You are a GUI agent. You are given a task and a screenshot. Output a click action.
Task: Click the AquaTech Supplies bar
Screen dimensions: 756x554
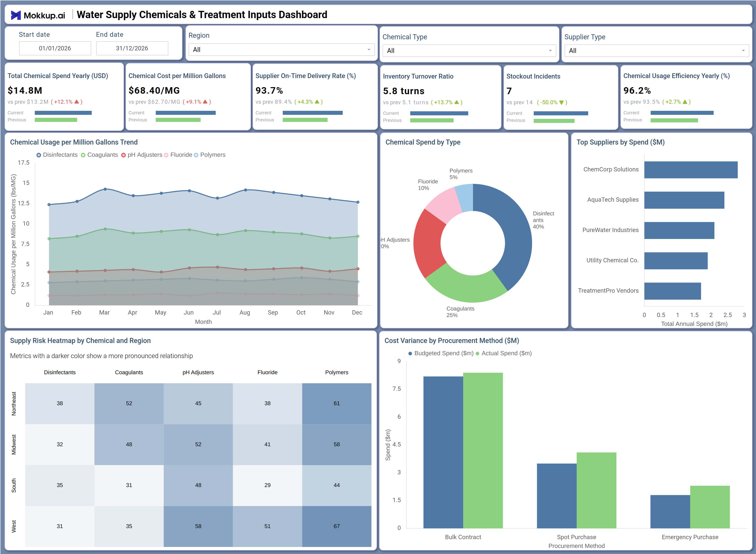point(684,200)
